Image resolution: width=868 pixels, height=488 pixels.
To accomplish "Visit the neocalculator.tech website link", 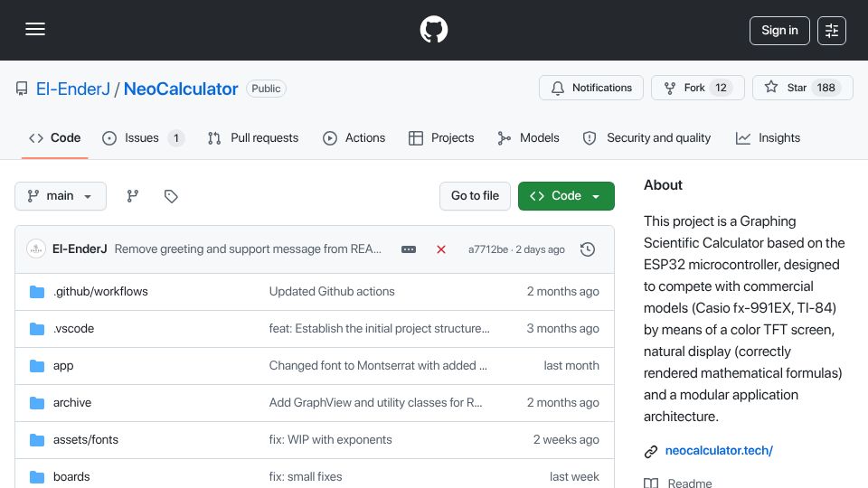I will point(719,450).
